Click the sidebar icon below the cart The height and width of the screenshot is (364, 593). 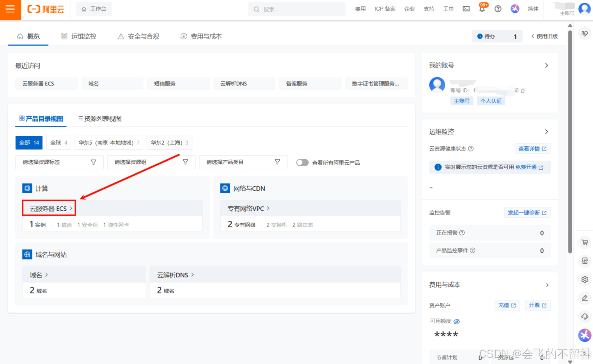click(585, 261)
